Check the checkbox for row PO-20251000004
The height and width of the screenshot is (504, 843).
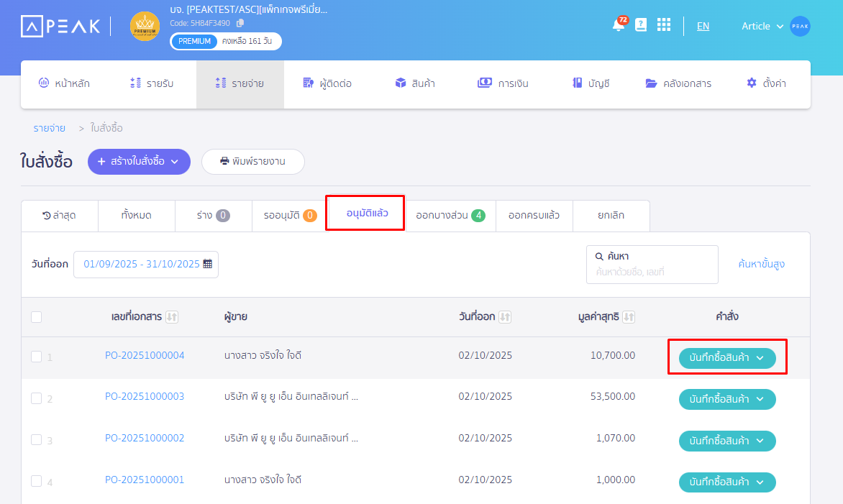(36, 355)
